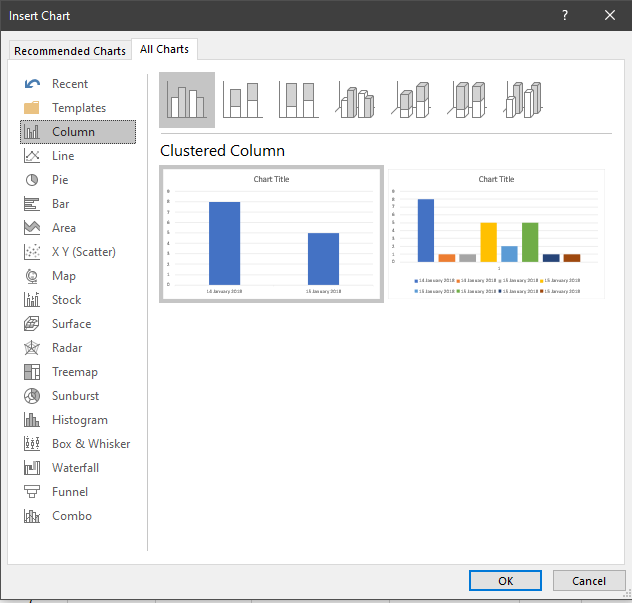Confirm the chart with OK

click(x=505, y=580)
